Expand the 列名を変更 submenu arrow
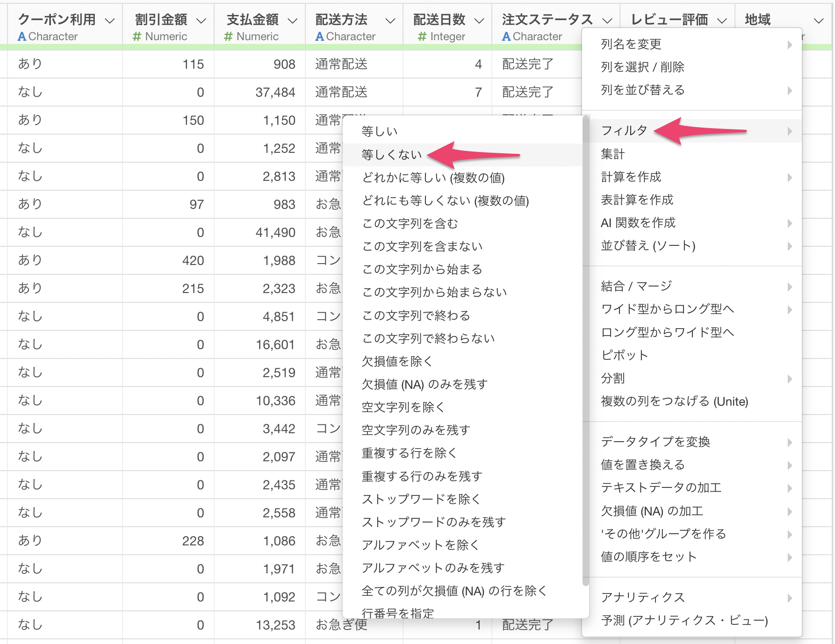The width and height of the screenshot is (835, 644). tap(790, 44)
